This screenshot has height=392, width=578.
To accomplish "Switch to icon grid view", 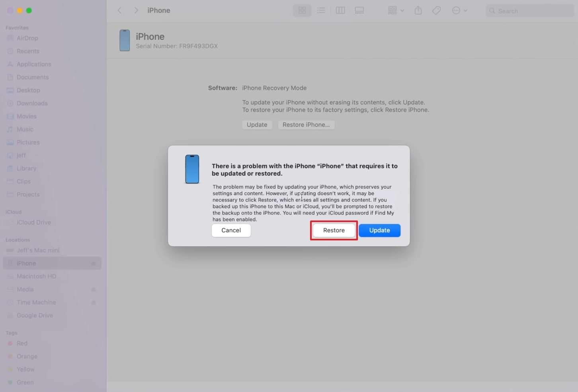I will [302, 10].
